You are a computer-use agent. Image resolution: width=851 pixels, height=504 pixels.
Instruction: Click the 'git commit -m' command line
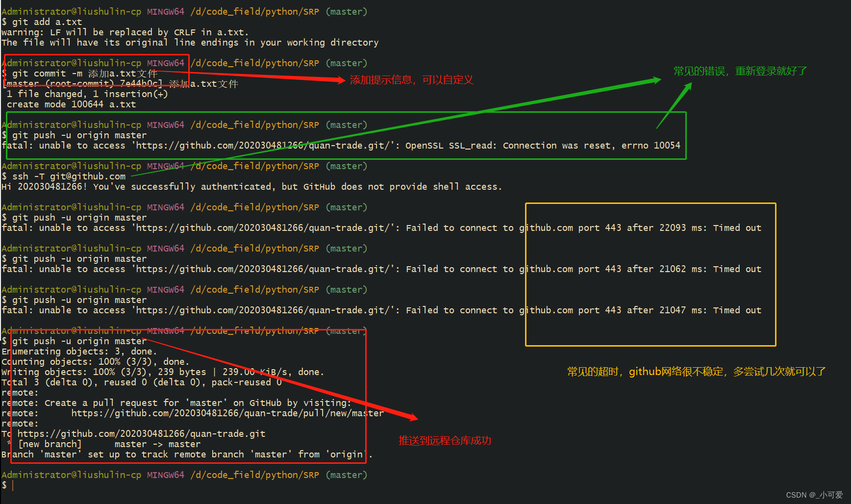(x=79, y=74)
